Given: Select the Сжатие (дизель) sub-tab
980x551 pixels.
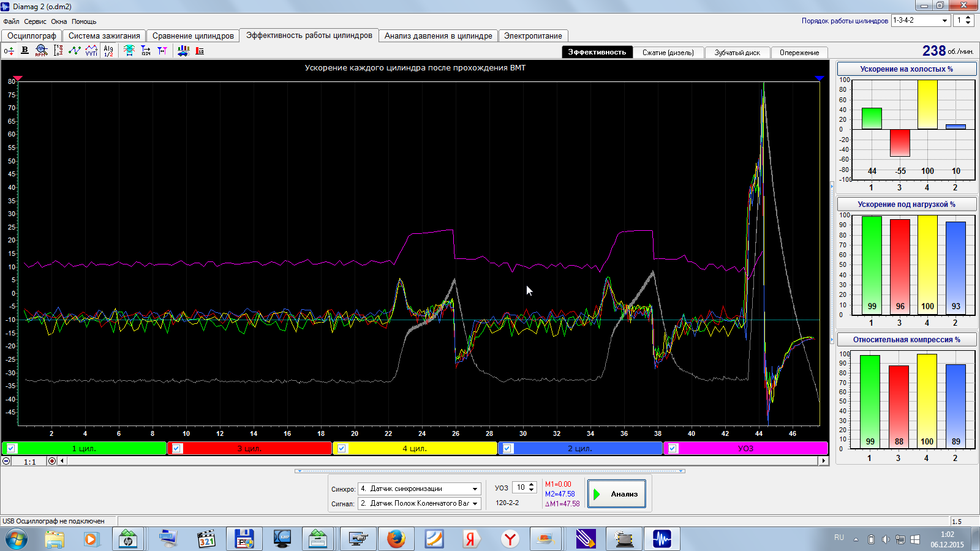Looking at the screenshot, I should click(x=668, y=53).
